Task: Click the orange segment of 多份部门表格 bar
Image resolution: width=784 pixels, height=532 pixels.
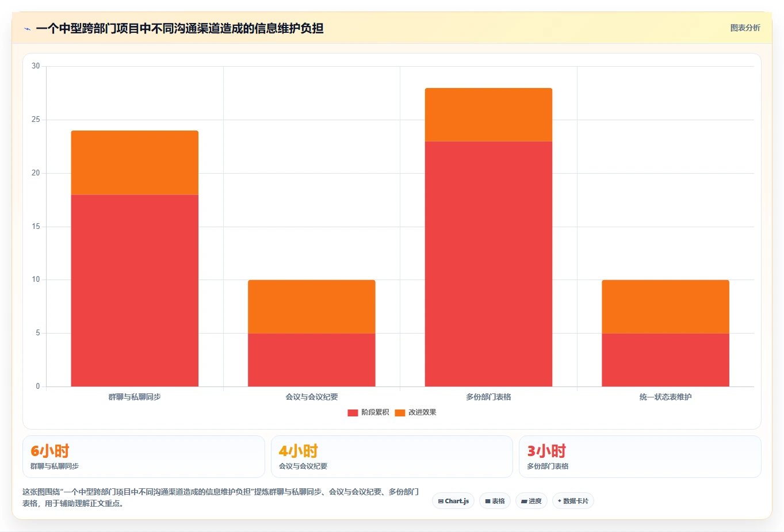Action: pyautogui.click(x=488, y=114)
